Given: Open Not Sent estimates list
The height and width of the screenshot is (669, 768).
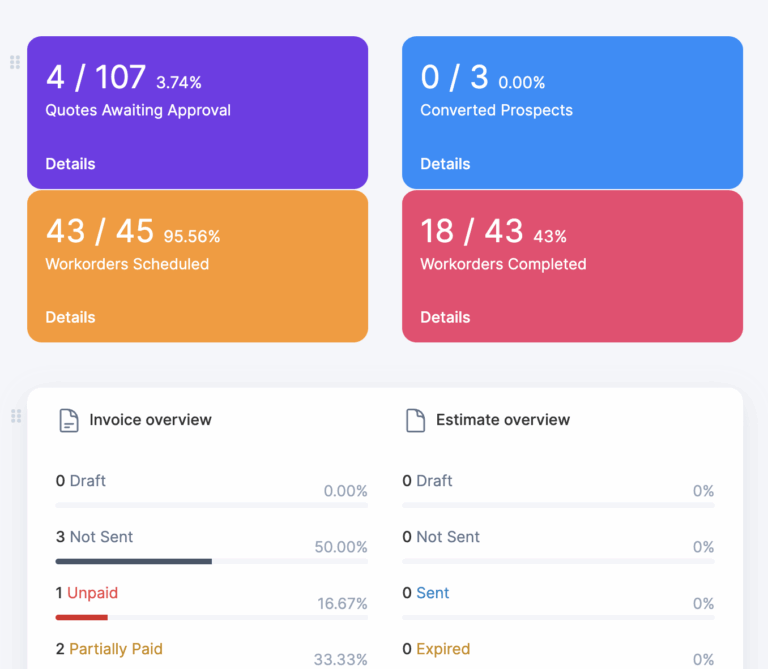Looking at the screenshot, I should (447, 537).
